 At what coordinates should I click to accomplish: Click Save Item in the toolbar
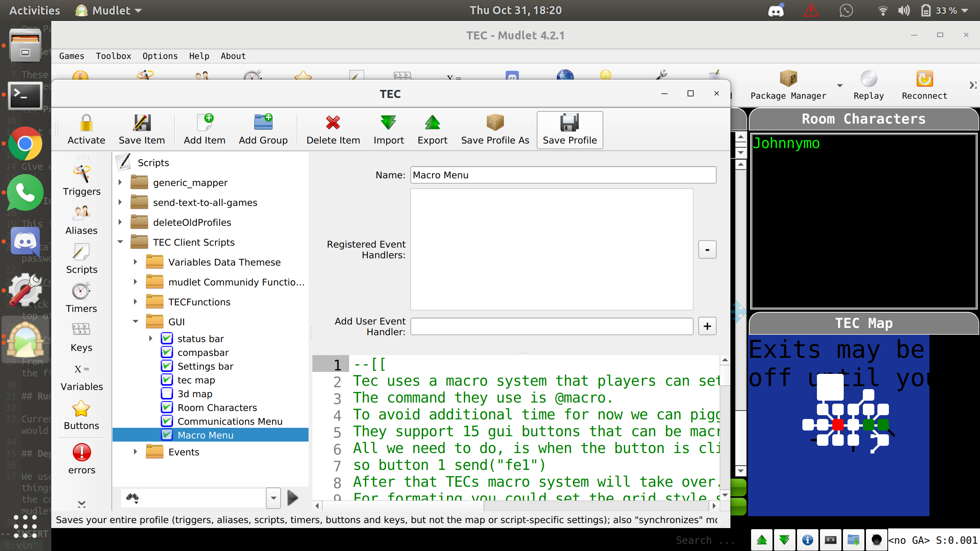[142, 130]
